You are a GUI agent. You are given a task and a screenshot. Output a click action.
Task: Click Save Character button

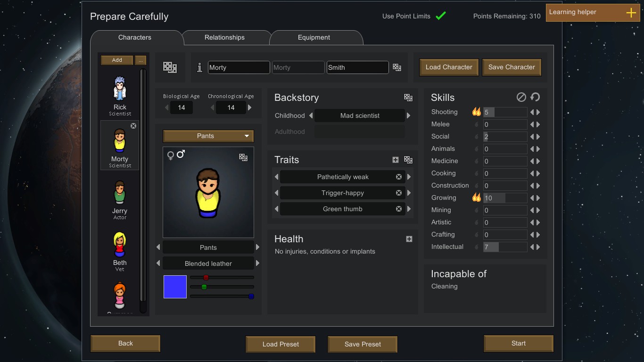click(x=512, y=67)
